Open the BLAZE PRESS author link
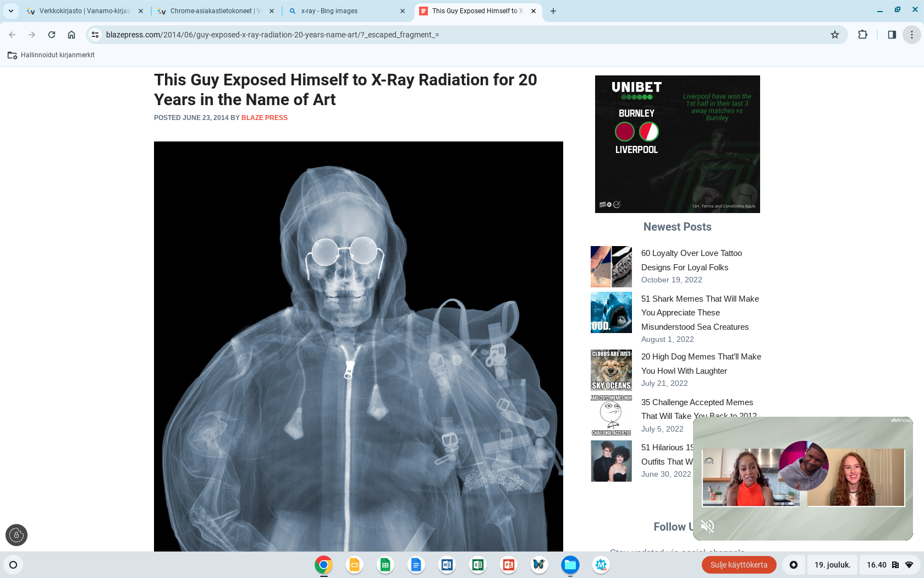The height and width of the screenshot is (578, 924). 265,118
